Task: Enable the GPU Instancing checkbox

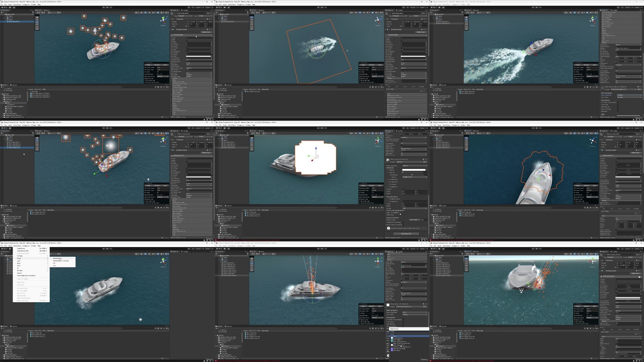Action: pyautogui.click(x=403, y=222)
